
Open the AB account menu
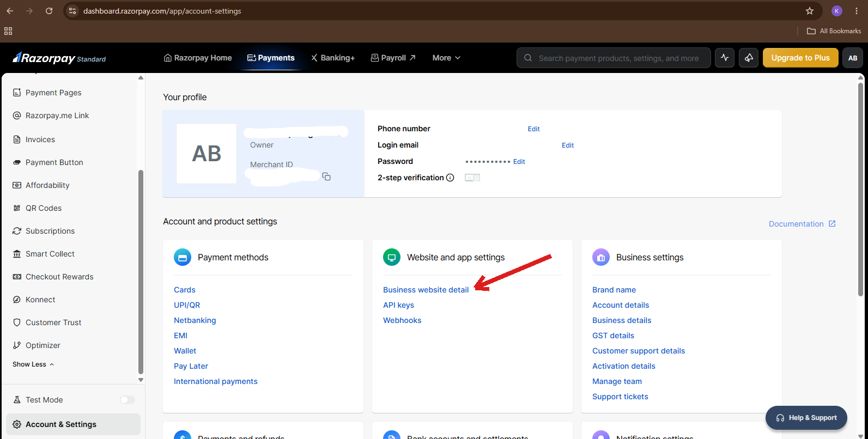853,58
